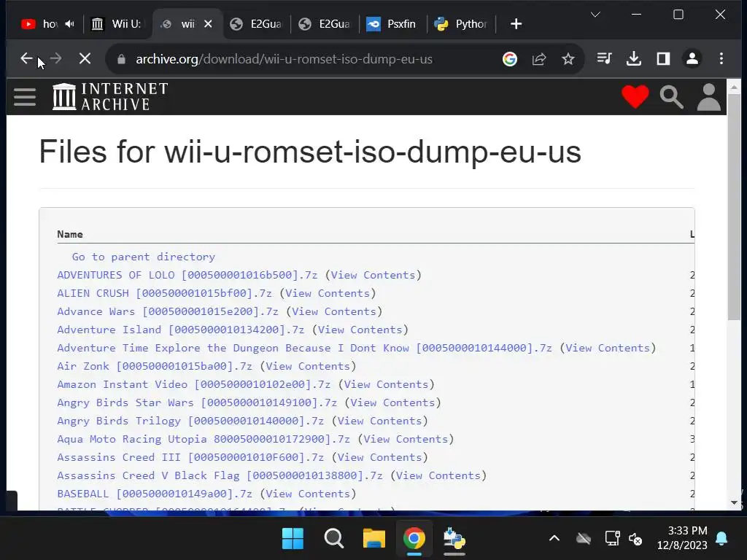Download Air Zonk 7z file

(155, 366)
